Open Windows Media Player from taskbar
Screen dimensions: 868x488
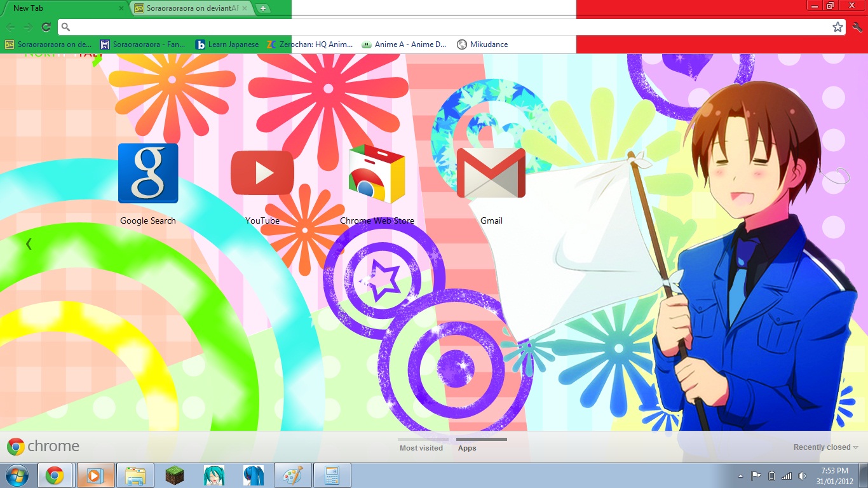95,475
